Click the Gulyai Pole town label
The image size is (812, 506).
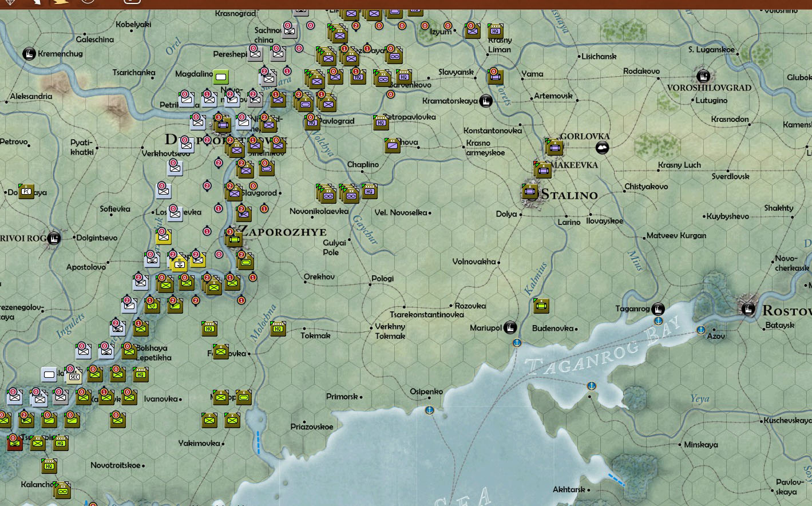[335, 247]
